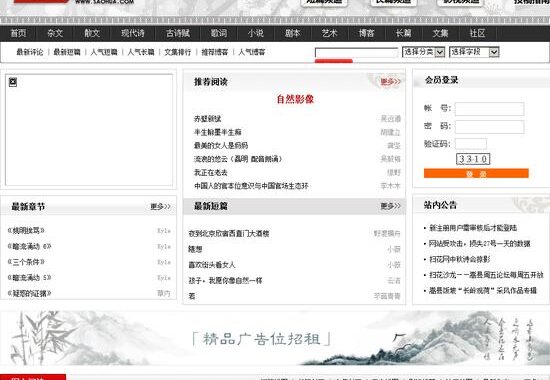The image size is (550, 380).
Task: Open the 艺术 navigation tab
Action: pos(329,33)
